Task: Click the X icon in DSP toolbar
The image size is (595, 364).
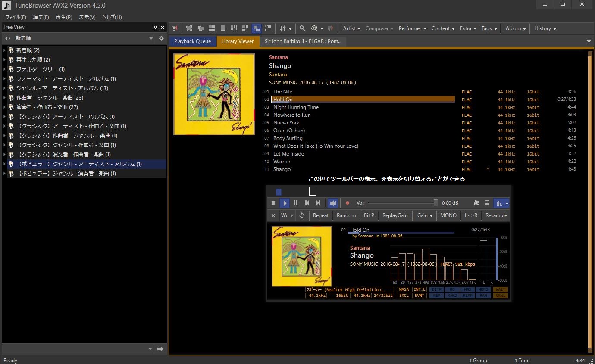Action: [x=273, y=215]
